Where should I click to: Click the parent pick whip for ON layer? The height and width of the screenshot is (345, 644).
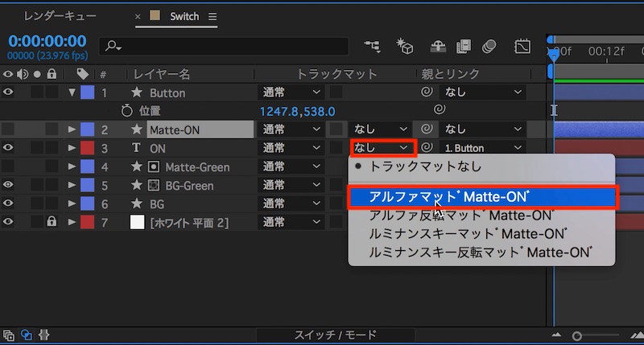pos(427,148)
